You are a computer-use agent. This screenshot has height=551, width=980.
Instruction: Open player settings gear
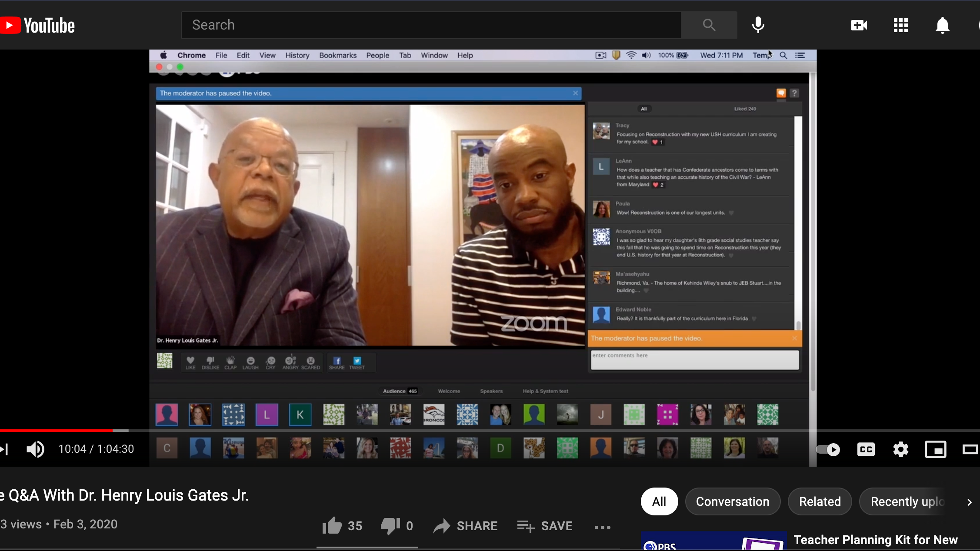[x=900, y=449]
